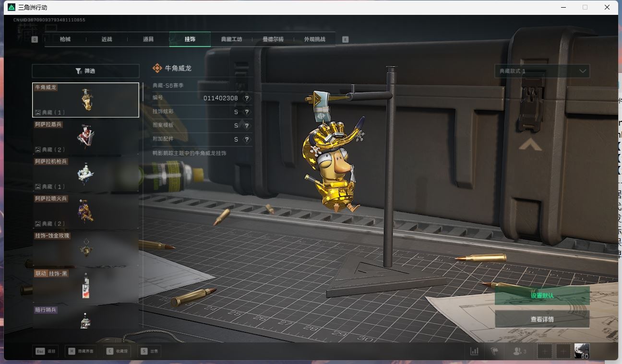Open the 外观挑战 tab
622x364 pixels.
pyautogui.click(x=314, y=39)
